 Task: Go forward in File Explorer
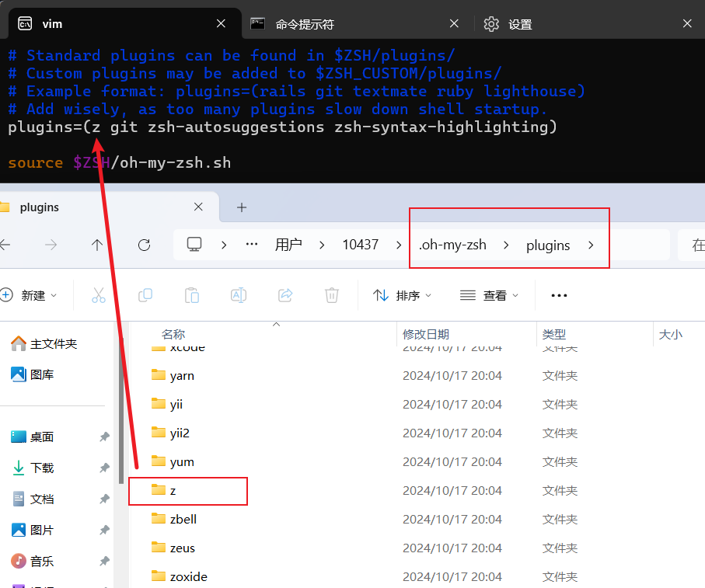pyautogui.click(x=51, y=245)
